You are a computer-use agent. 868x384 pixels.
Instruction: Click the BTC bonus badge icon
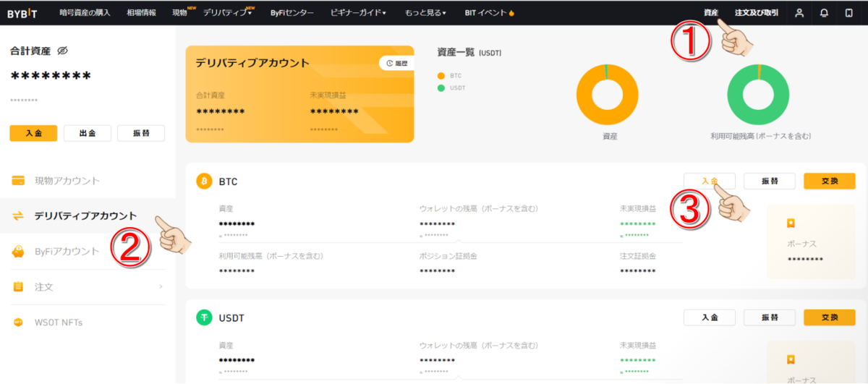coord(792,223)
